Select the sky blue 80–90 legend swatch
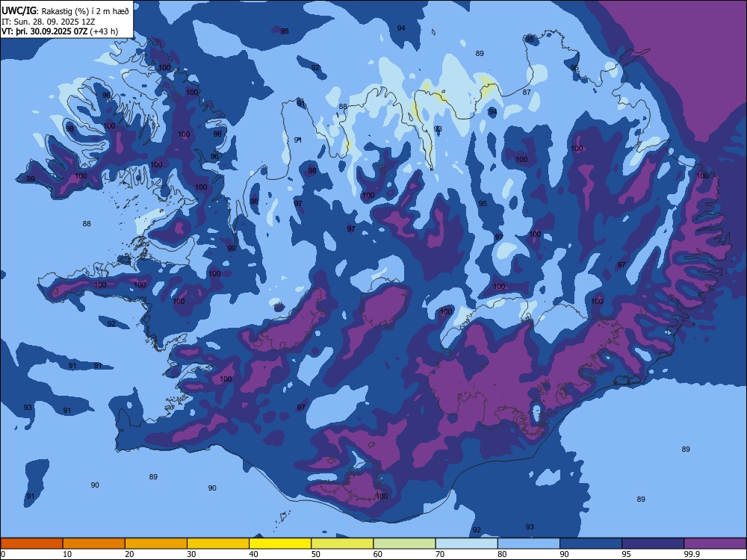This screenshot has height=560, width=747. (529, 544)
